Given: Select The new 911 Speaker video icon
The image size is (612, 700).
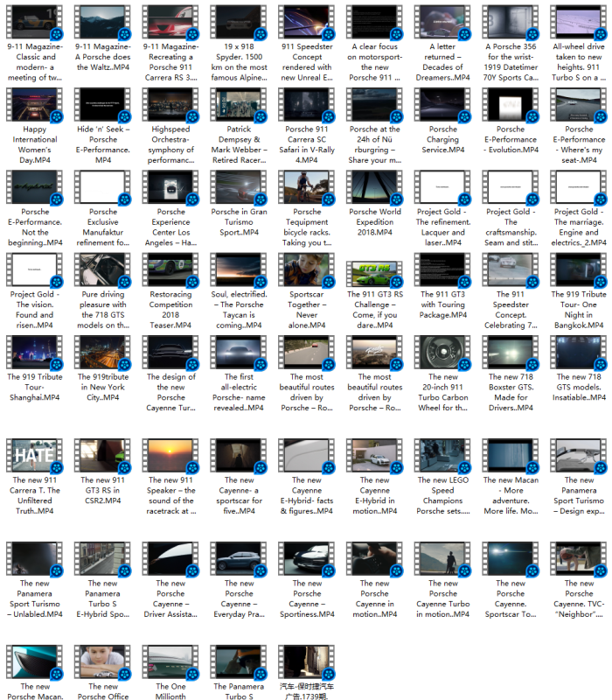Looking at the screenshot, I should [170, 455].
